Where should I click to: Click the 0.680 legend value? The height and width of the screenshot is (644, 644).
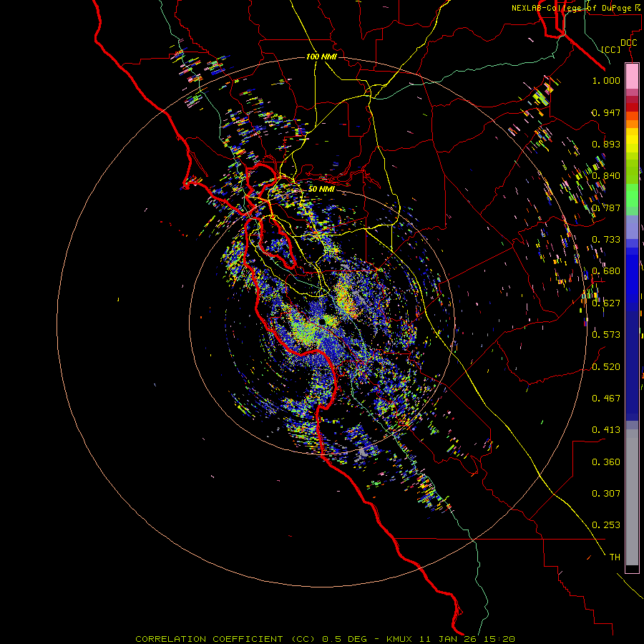coord(606,271)
